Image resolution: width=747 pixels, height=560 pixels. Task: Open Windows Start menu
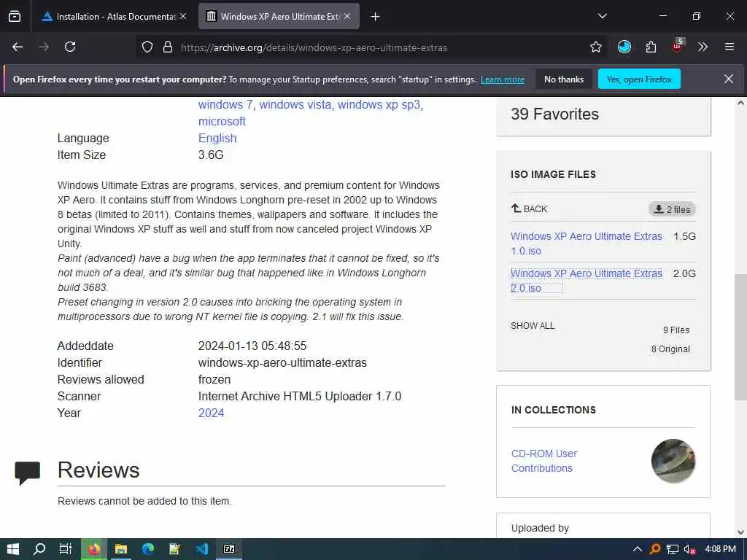click(13, 549)
